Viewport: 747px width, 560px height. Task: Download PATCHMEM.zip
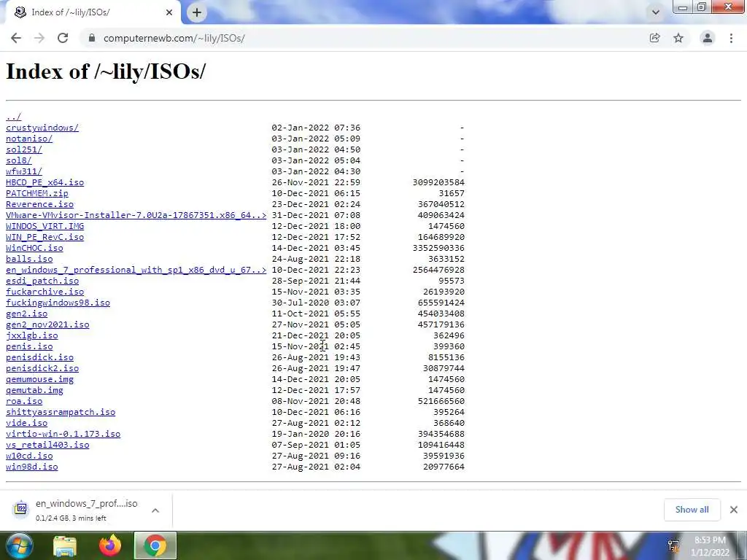pyautogui.click(x=37, y=193)
